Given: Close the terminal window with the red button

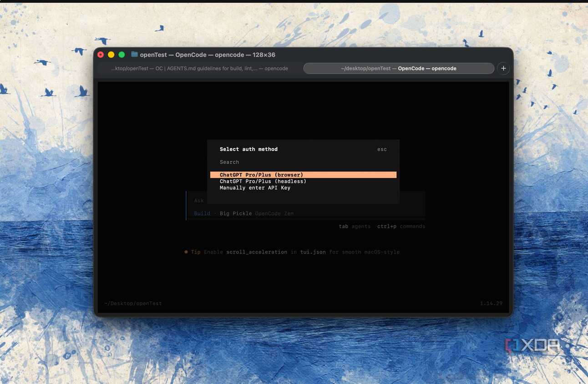Looking at the screenshot, I should click(101, 55).
